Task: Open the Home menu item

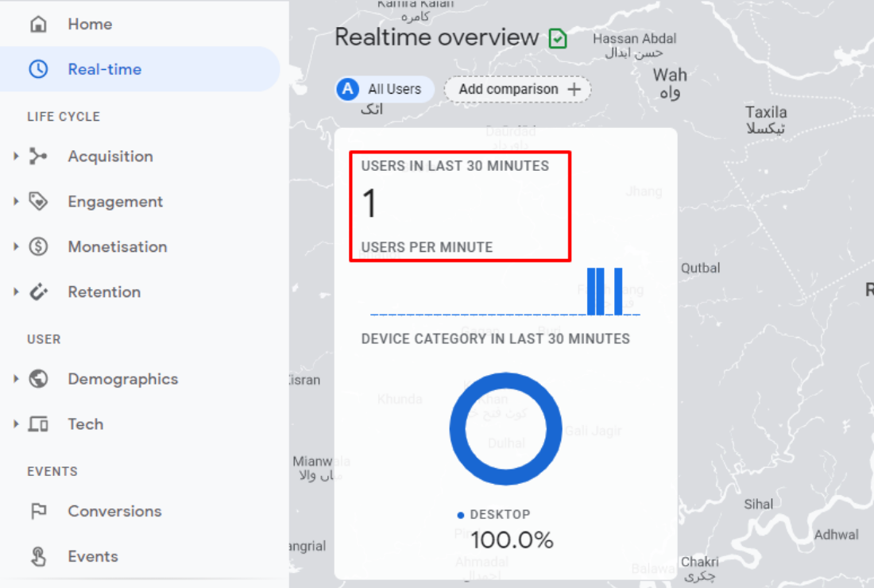Action: [139, 24]
